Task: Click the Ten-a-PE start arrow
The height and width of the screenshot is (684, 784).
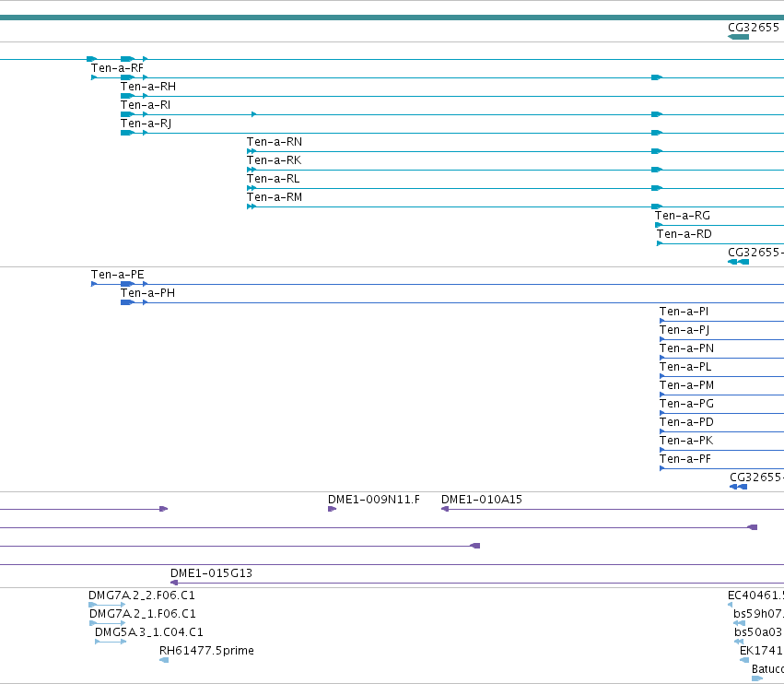Action: click(x=94, y=284)
